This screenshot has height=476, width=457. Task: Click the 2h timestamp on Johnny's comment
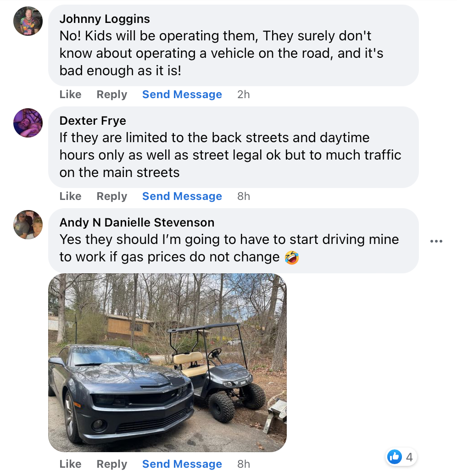click(x=244, y=94)
